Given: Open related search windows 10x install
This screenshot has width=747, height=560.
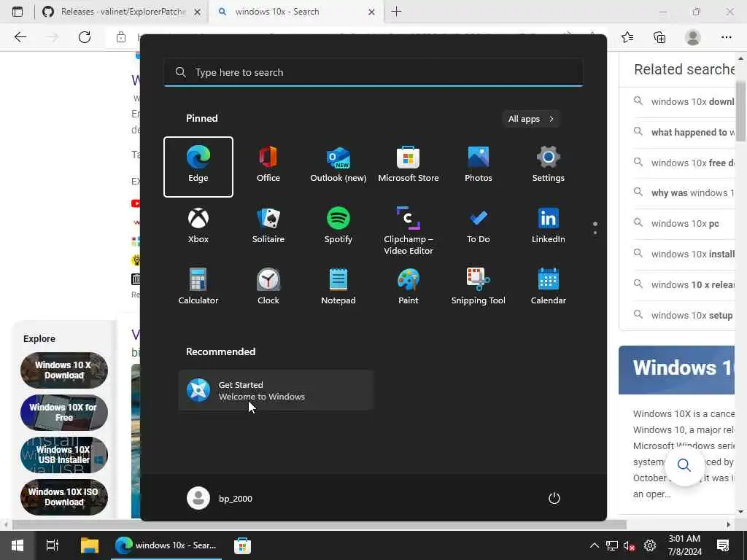Looking at the screenshot, I should [x=692, y=254].
